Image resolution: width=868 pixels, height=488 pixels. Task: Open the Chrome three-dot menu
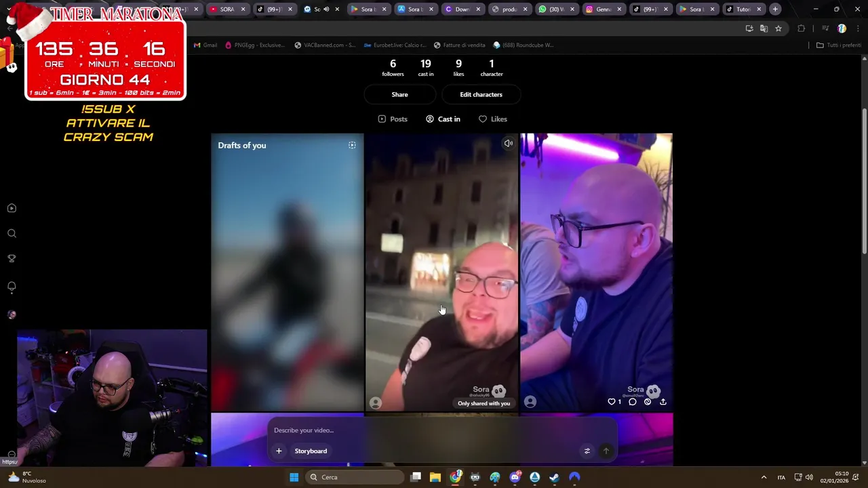(x=857, y=28)
